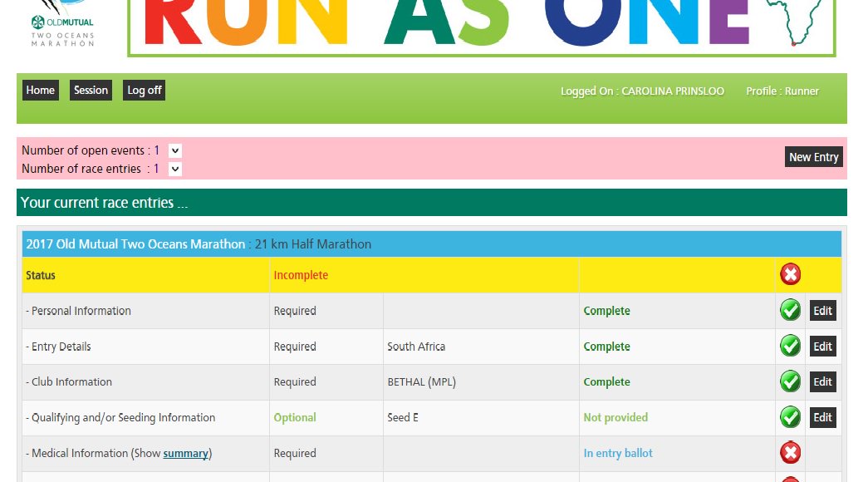Click the green check for Qualifying and/or Seeding Information
868x482 pixels.
[x=790, y=417]
